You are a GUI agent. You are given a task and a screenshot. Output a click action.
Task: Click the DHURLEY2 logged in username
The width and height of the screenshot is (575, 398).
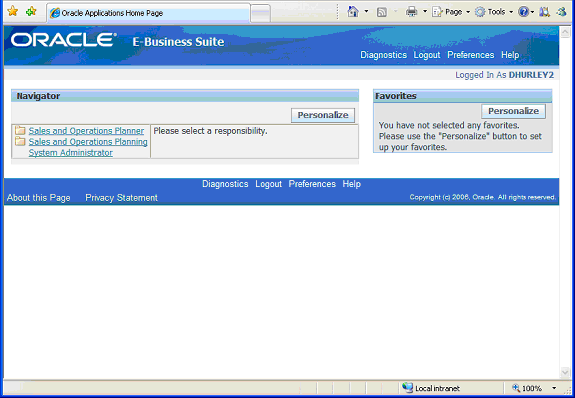click(531, 75)
